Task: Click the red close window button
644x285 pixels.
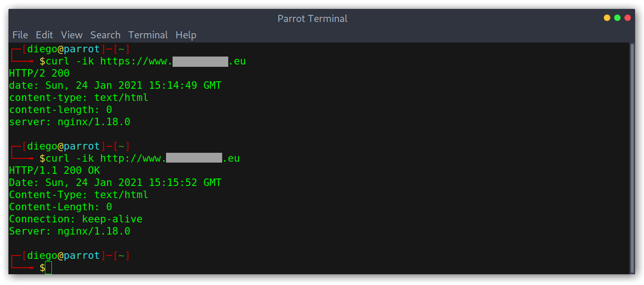Action: coord(628,18)
